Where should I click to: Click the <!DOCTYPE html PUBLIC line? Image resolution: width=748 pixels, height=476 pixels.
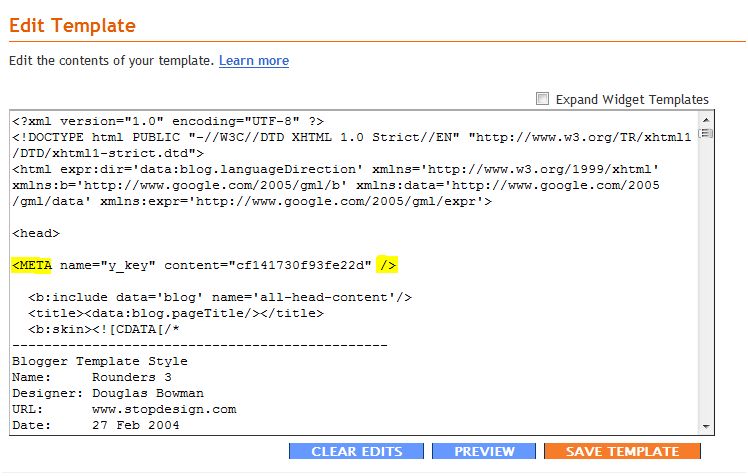pyautogui.click(x=352, y=137)
